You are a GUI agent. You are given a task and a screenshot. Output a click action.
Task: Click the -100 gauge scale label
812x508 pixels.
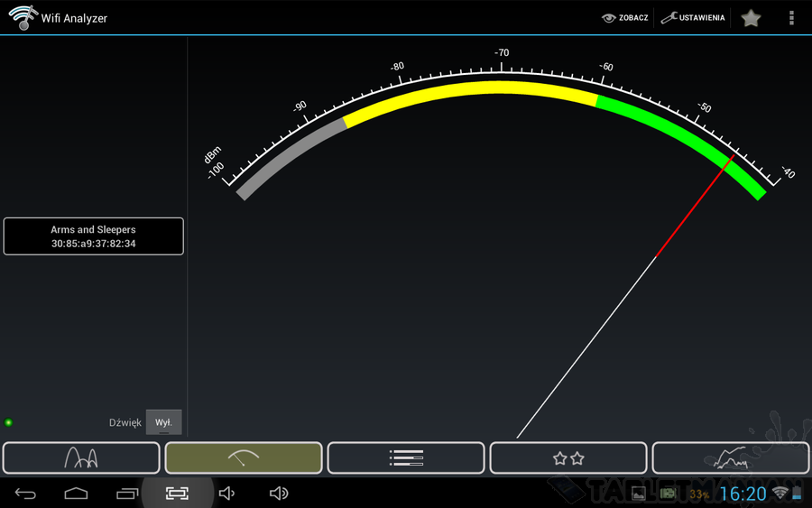[216, 170]
